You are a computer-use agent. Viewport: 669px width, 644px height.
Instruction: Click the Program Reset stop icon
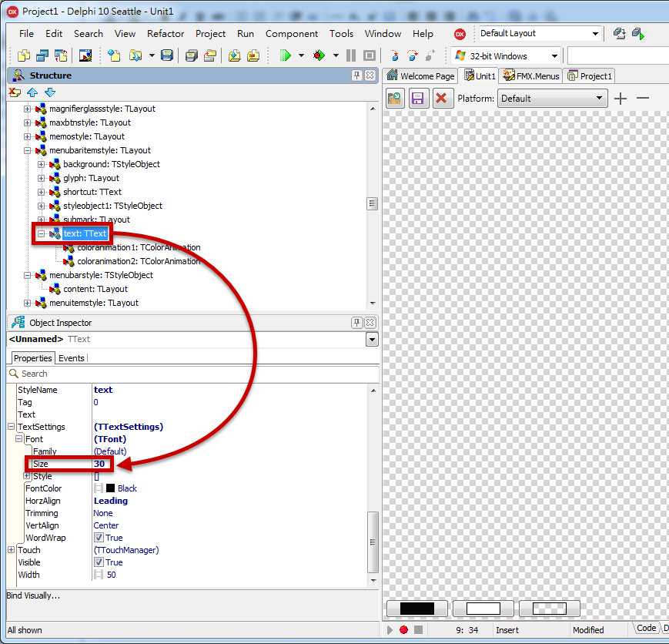tap(369, 55)
